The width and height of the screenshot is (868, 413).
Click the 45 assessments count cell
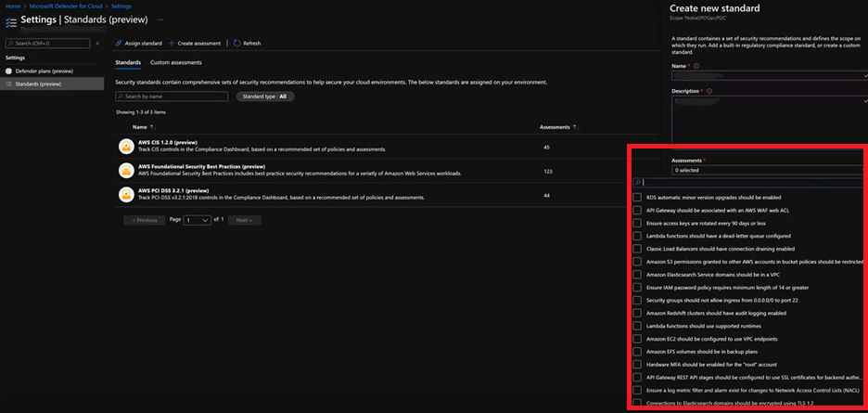pos(547,148)
